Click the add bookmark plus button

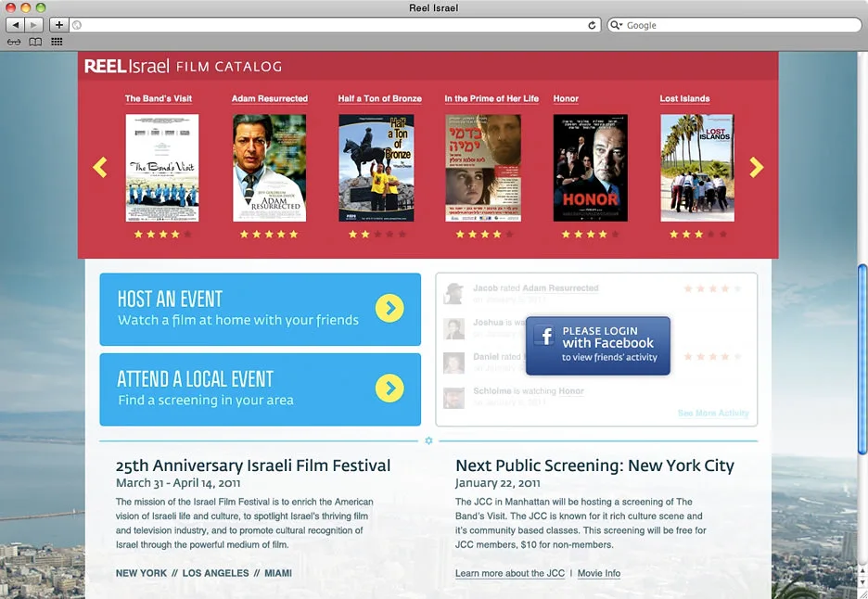point(58,25)
